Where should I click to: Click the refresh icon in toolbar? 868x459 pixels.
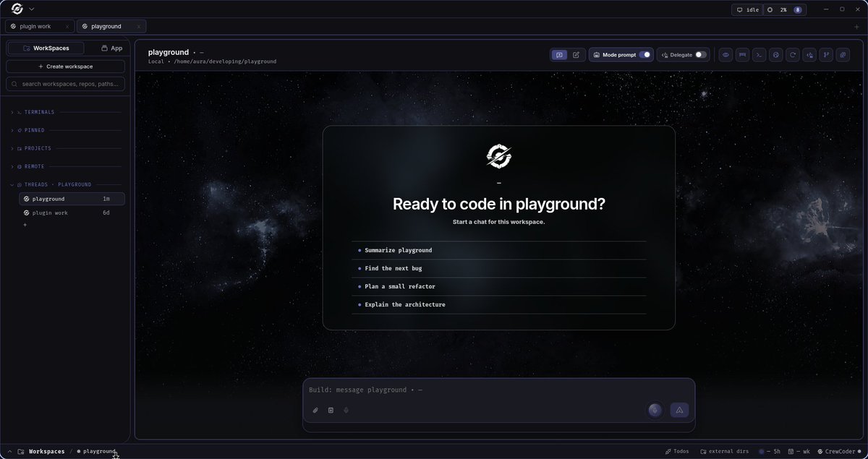tap(793, 55)
